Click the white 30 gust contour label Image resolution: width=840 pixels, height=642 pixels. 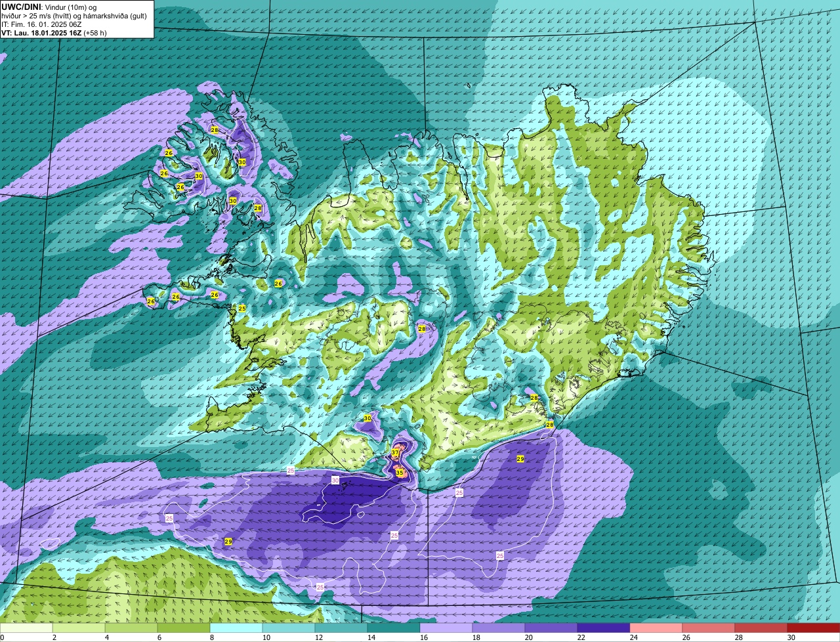(335, 481)
